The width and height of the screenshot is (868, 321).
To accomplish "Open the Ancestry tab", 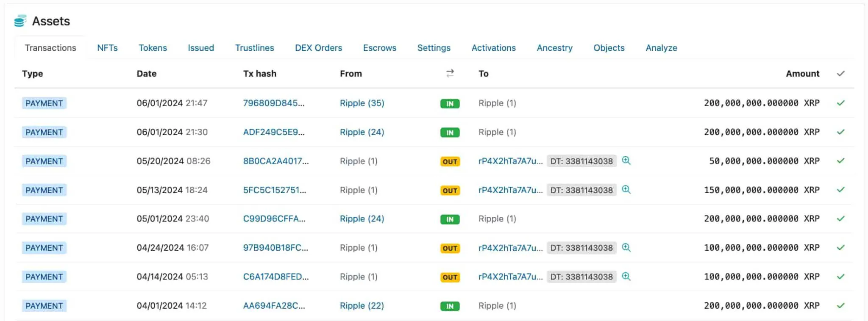I will point(554,48).
